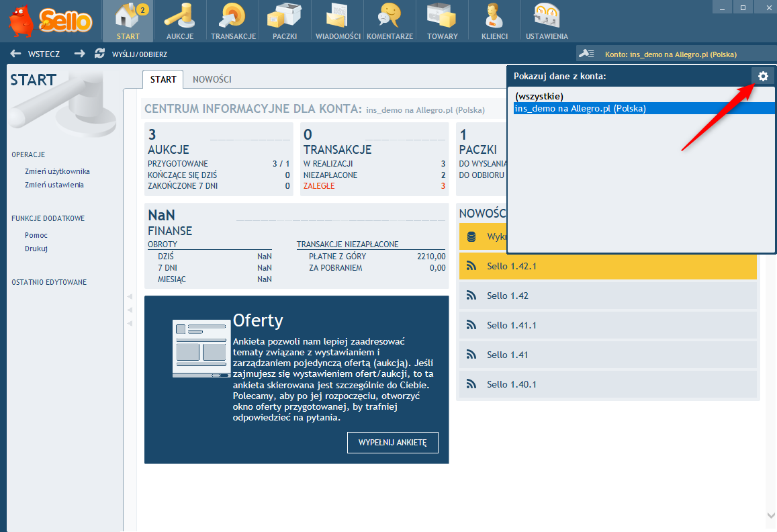Click W REALIZACJI transactions row
Image resolution: width=777 pixels, height=532 pixels.
[x=374, y=164]
